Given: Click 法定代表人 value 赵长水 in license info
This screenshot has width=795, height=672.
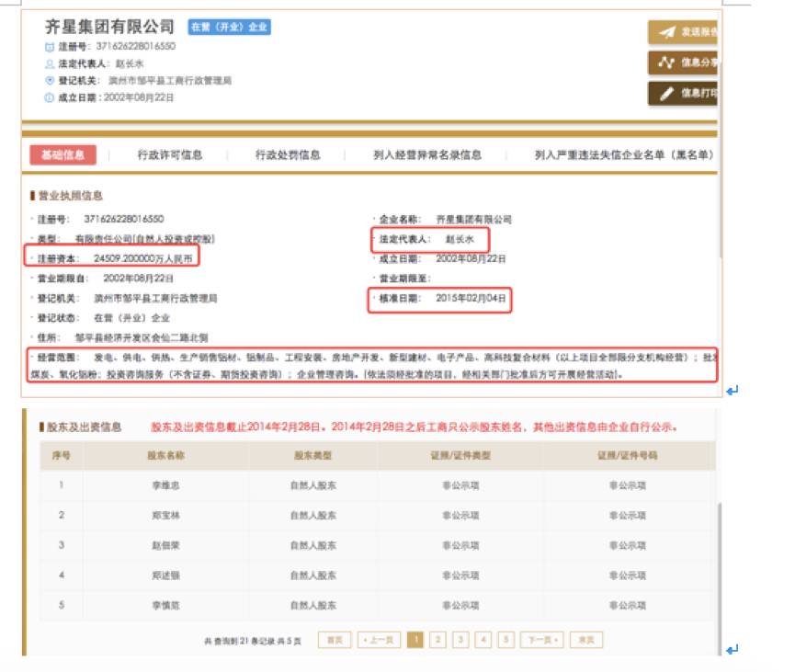Looking at the screenshot, I should (x=460, y=239).
